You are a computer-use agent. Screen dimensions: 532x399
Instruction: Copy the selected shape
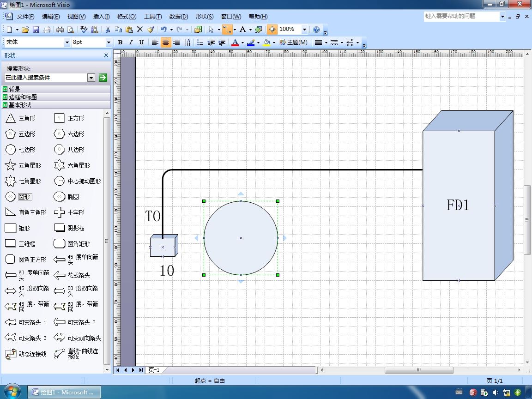(118, 30)
